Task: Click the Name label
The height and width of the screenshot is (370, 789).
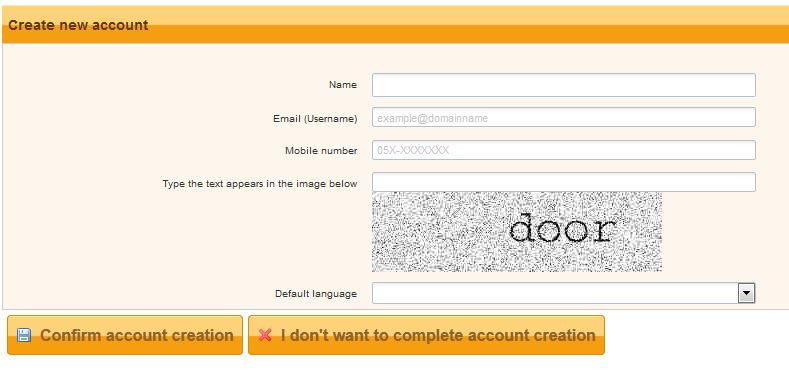Action: tap(343, 85)
